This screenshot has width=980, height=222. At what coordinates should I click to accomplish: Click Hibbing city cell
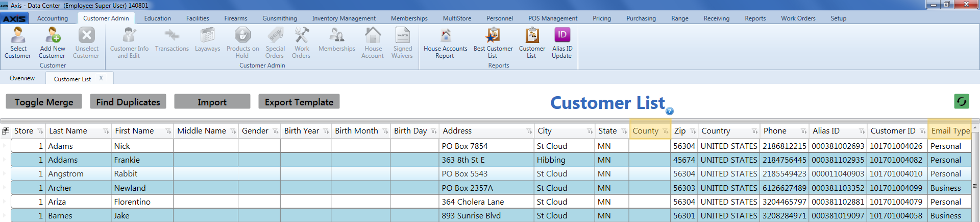coord(565,160)
